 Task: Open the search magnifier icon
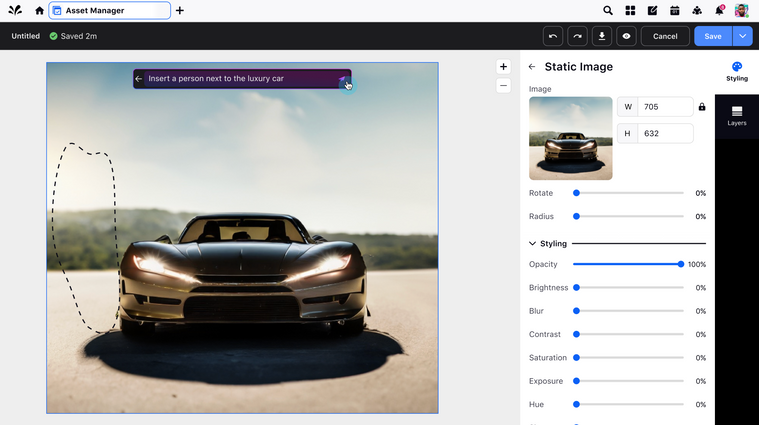[x=607, y=11]
